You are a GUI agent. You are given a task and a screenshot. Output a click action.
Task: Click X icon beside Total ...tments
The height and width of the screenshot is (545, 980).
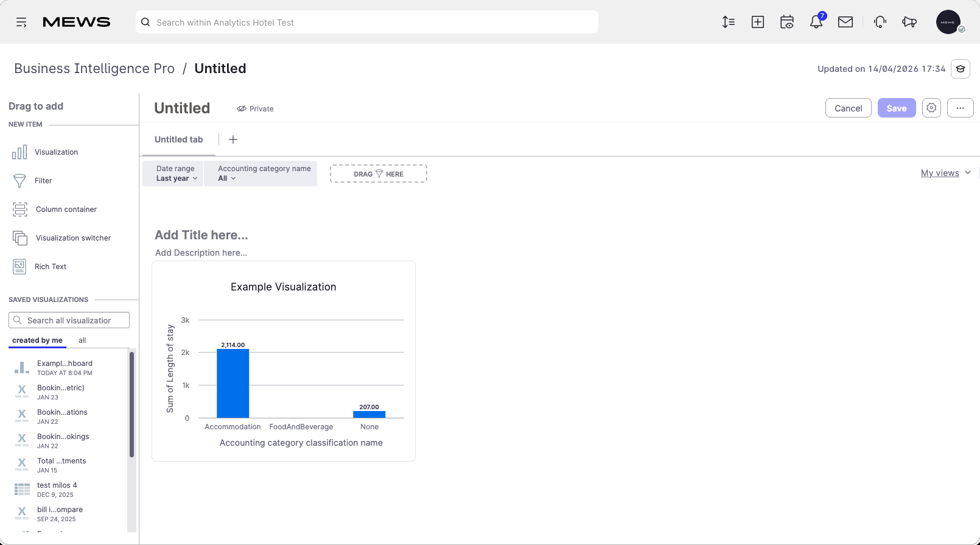pyautogui.click(x=22, y=465)
